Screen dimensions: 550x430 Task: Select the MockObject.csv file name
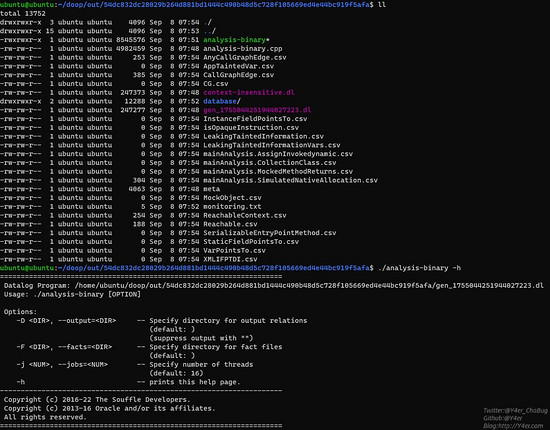(x=232, y=197)
